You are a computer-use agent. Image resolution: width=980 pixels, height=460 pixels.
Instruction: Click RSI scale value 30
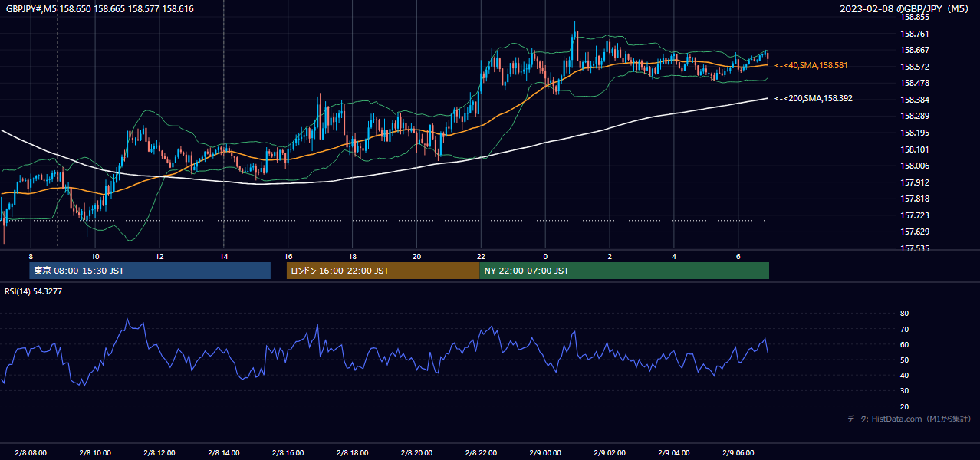[x=905, y=391]
